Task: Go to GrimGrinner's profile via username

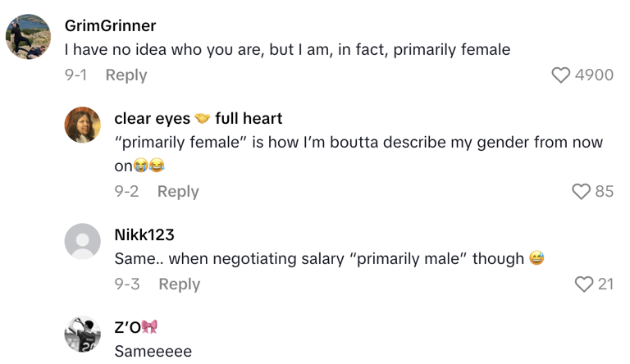Action: click(x=110, y=25)
